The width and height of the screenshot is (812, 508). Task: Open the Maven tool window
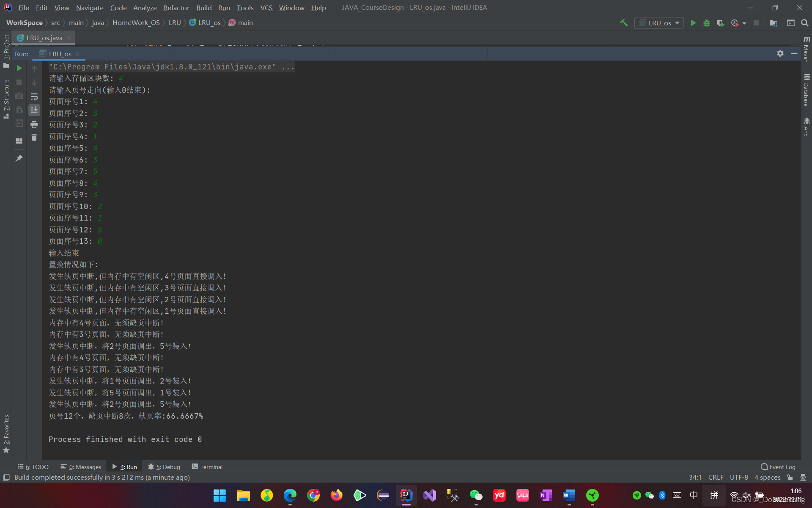coord(807,51)
